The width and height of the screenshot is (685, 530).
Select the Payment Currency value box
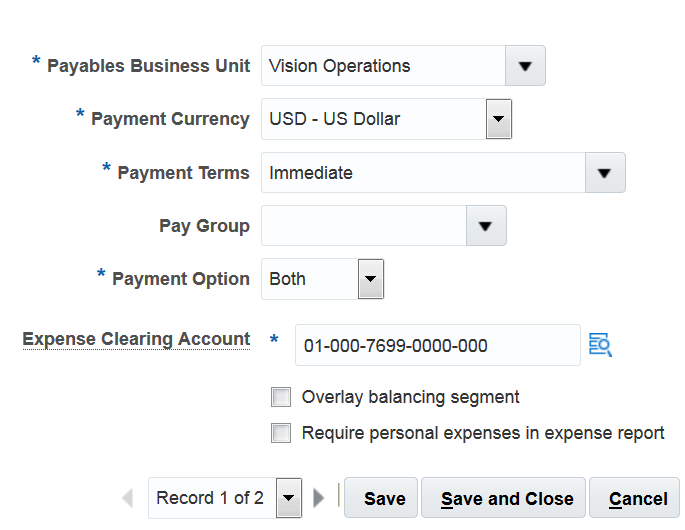(372, 119)
